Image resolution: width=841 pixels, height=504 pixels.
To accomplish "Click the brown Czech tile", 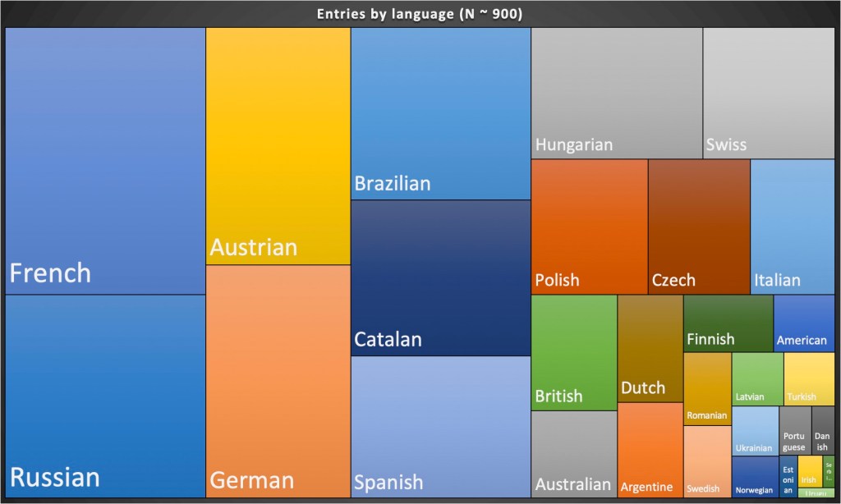I will [699, 227].
